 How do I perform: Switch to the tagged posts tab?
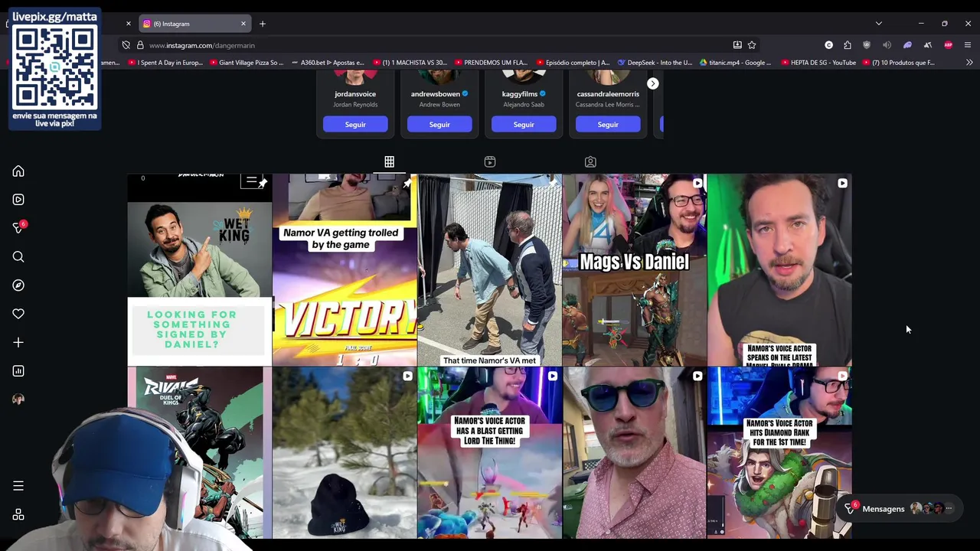point(590,161)
